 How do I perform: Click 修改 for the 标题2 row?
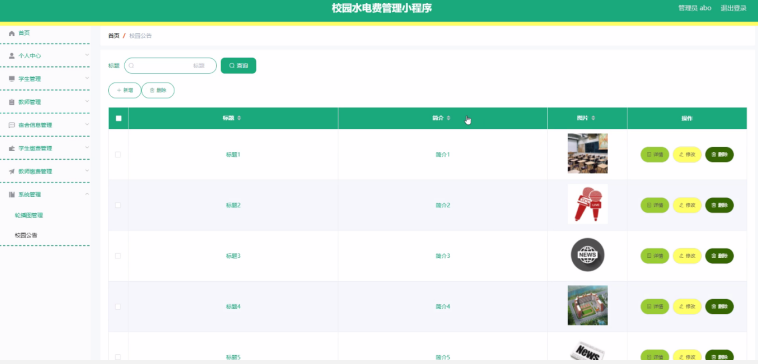click(687, 205)
